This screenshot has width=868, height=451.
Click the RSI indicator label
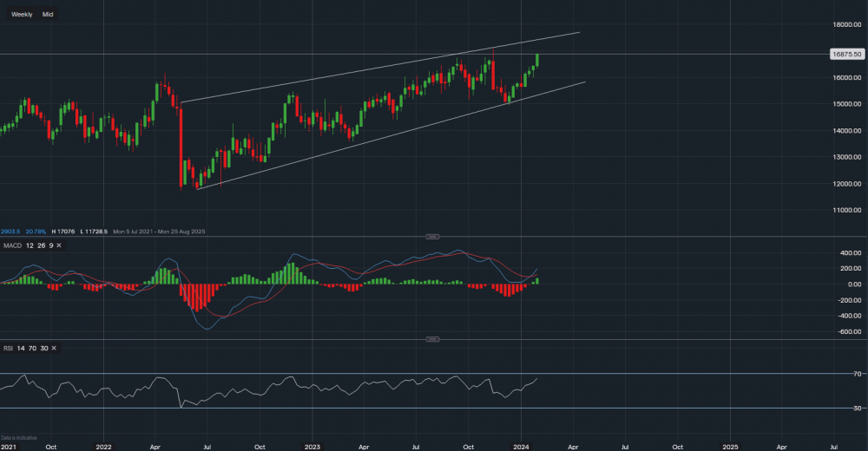(9, 348)
